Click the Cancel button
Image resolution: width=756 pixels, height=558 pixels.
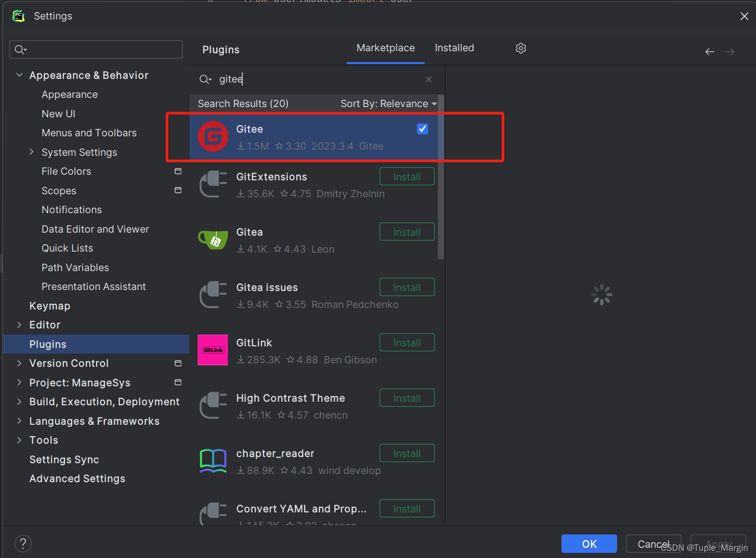[654, 544]
